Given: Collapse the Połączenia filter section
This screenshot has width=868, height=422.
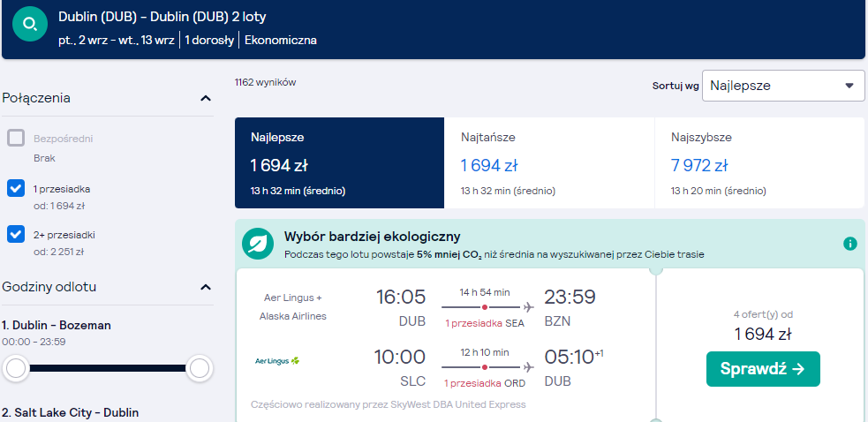Looking at the screenshot, I should coord(206,99).
